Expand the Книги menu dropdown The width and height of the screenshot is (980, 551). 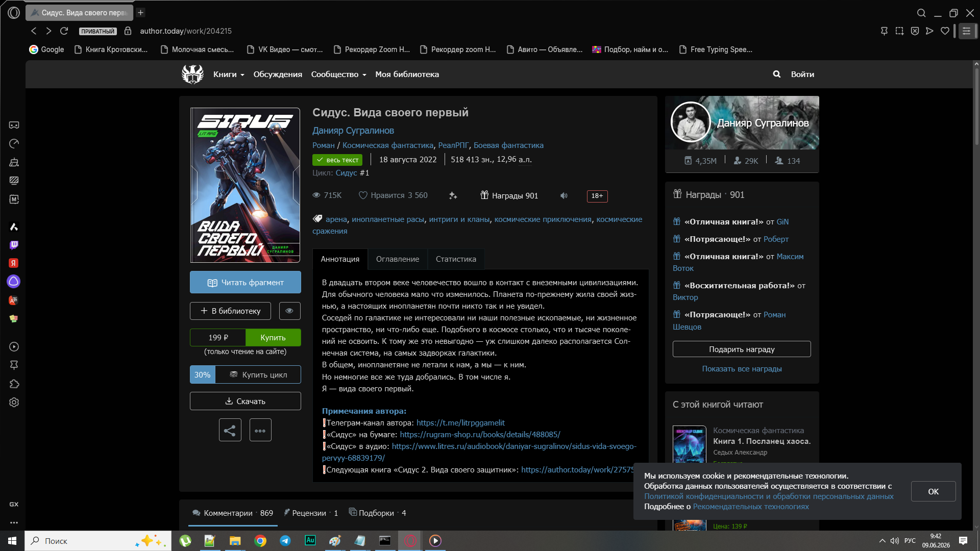click(x=229, y=74)
